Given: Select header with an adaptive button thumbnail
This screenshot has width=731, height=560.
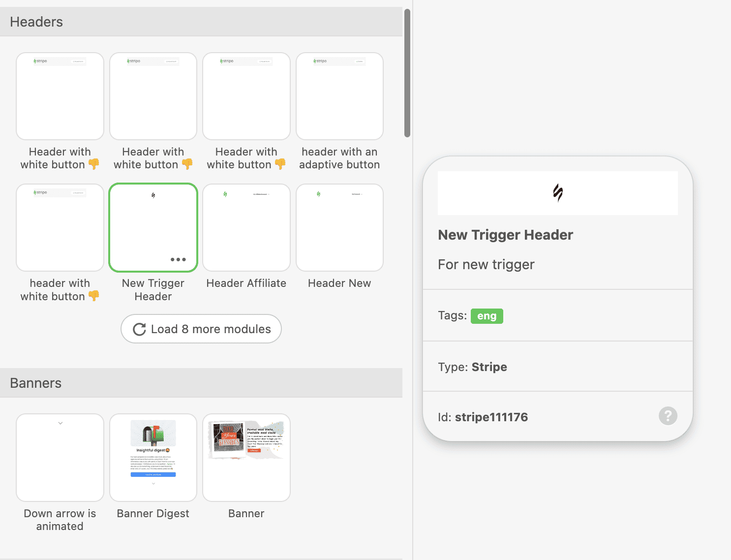Looking at the screenshot, I should 339,96.
